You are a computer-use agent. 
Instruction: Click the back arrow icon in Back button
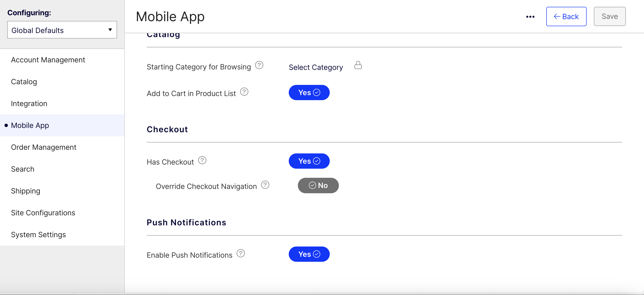(x=557, y=16)
